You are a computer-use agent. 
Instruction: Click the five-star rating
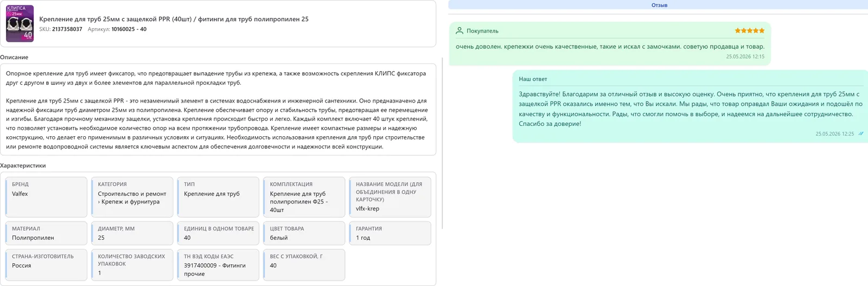coord(750,30)
